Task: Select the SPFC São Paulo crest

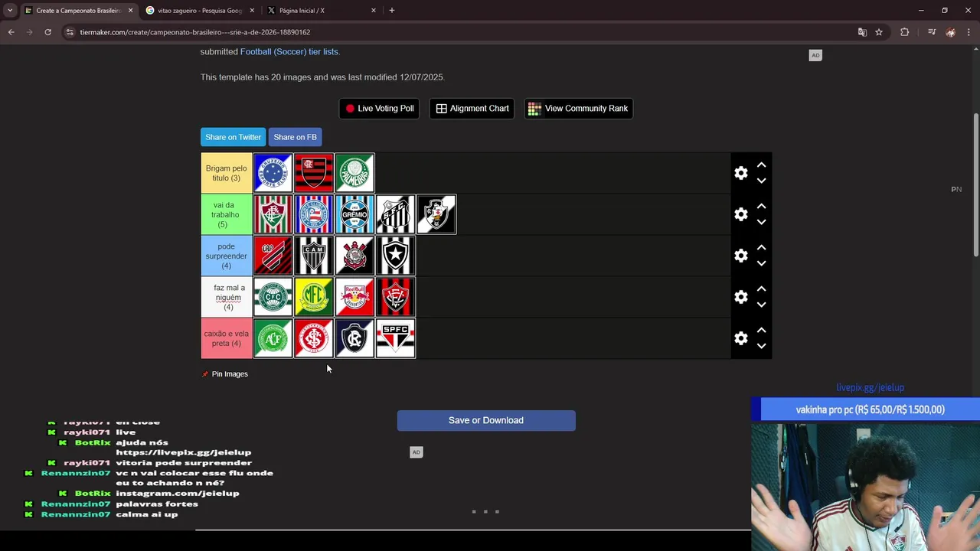Action: click(x=396, y=338)
